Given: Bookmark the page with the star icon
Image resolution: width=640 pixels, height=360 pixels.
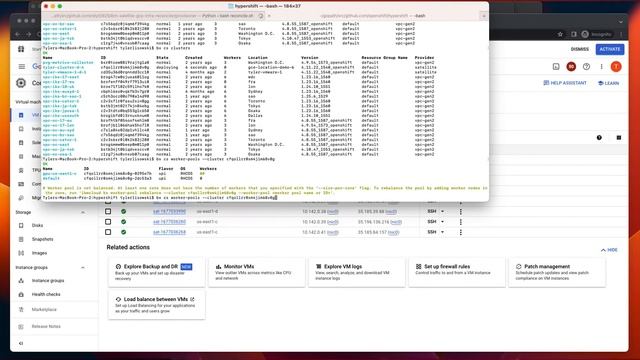Looking at the screenshot, I should pos(560,34).
